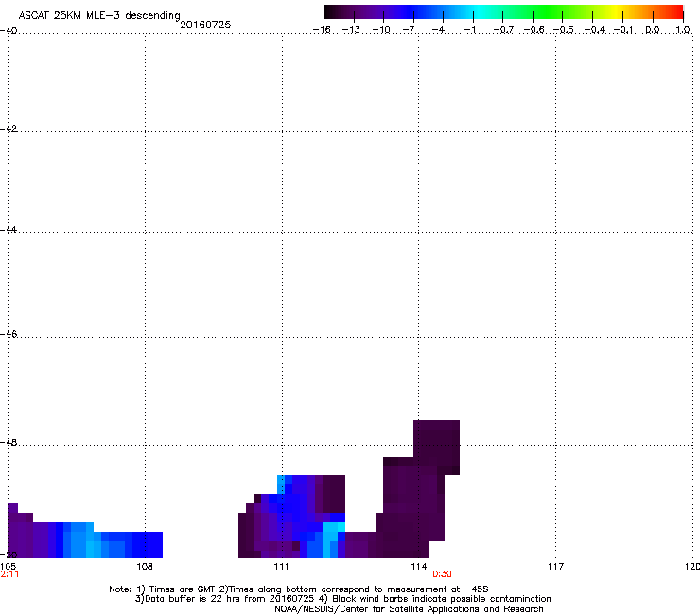Click the note 'Times are GMT' line
The height and width of the screenshot is (615, 700).
coord(299,589)
